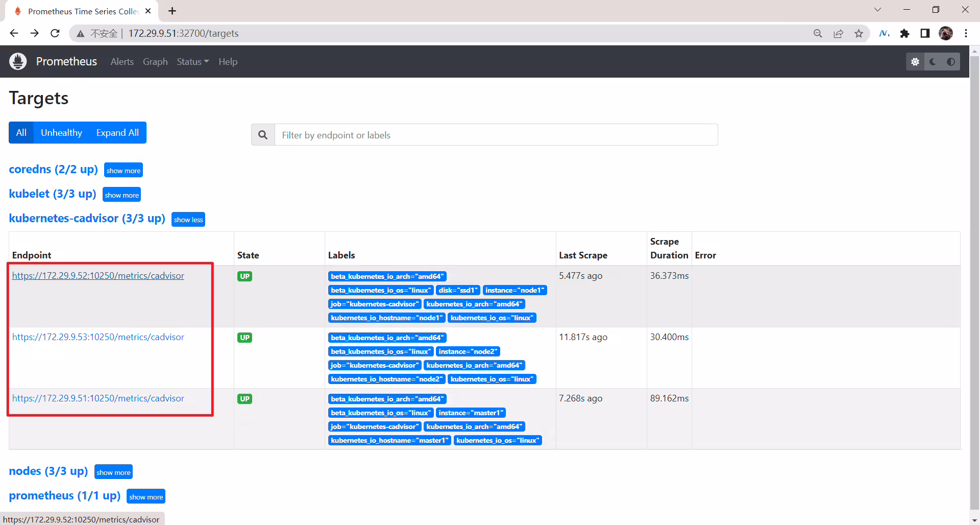Image resolution: width=980 pixels, height=525 pixels.
Task: Click the instance="node2" label badge
Action: [468, 351]
